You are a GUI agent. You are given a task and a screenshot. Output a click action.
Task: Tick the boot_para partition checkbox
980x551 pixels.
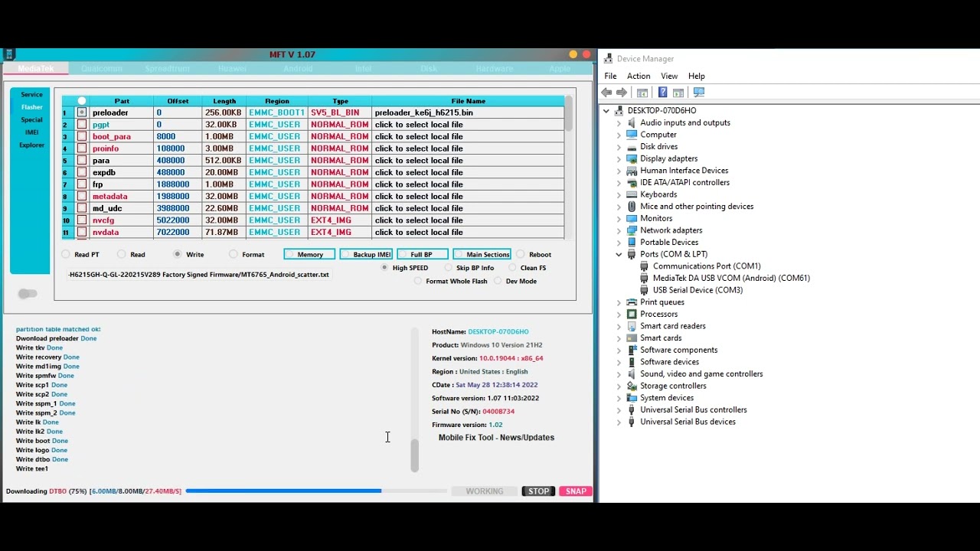pyautogui.click(x=82, y=136)
